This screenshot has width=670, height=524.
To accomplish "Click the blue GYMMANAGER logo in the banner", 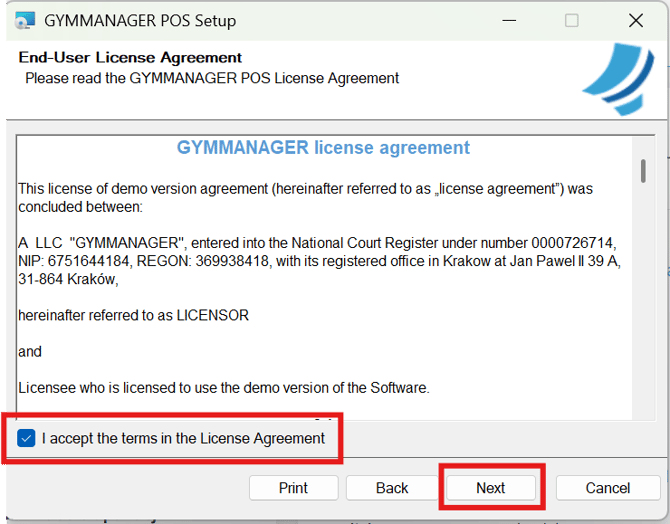I will point(618,85).
